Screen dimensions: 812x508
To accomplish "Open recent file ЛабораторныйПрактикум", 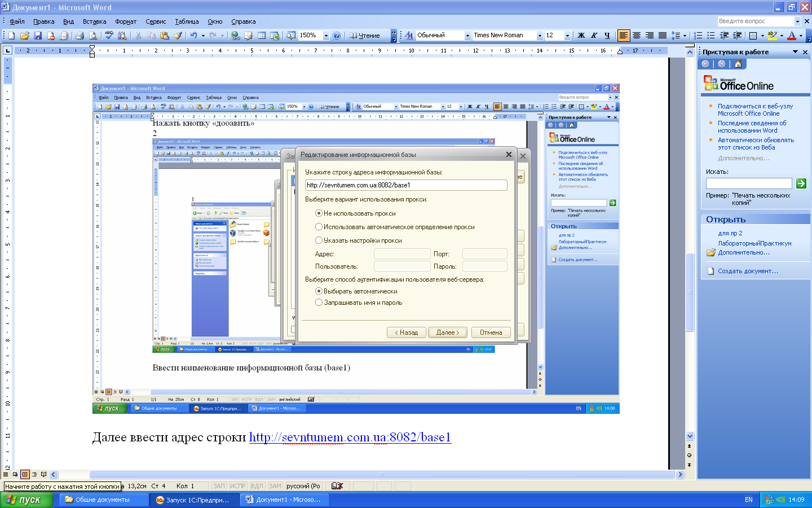I will [x=754, y=243].
